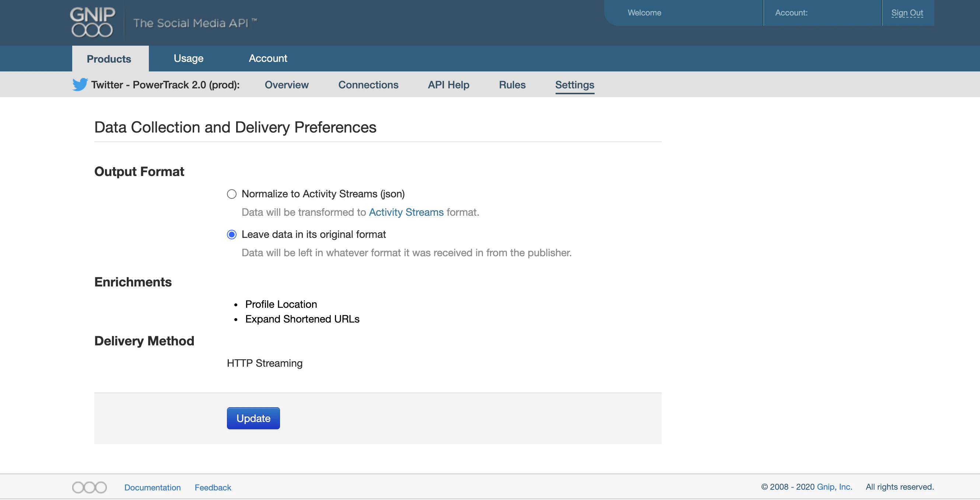Navigate to the Rules page
Screen dimensions: 980x500
(x=512, y=84)
